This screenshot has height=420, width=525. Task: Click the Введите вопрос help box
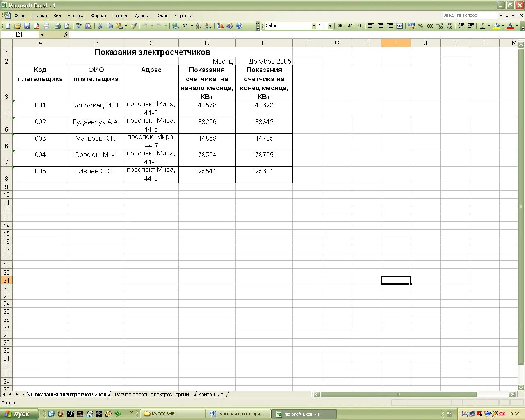click(470, 16)
